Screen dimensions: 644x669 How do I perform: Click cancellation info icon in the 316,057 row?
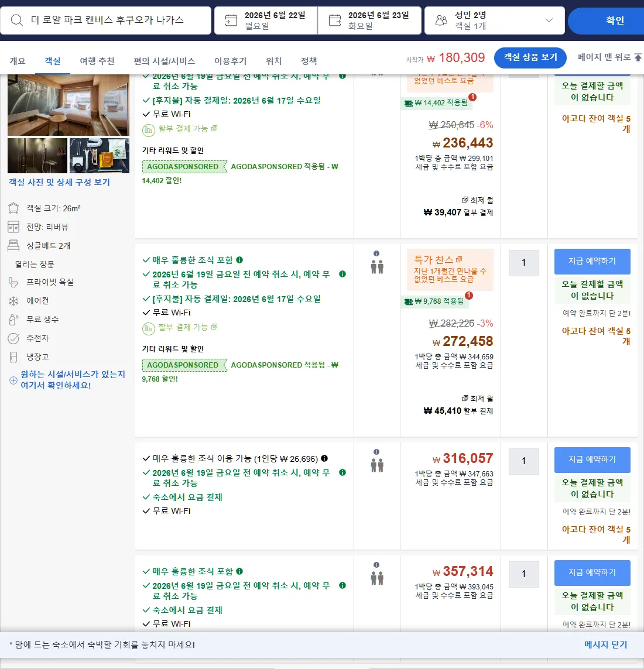point(342,472)
